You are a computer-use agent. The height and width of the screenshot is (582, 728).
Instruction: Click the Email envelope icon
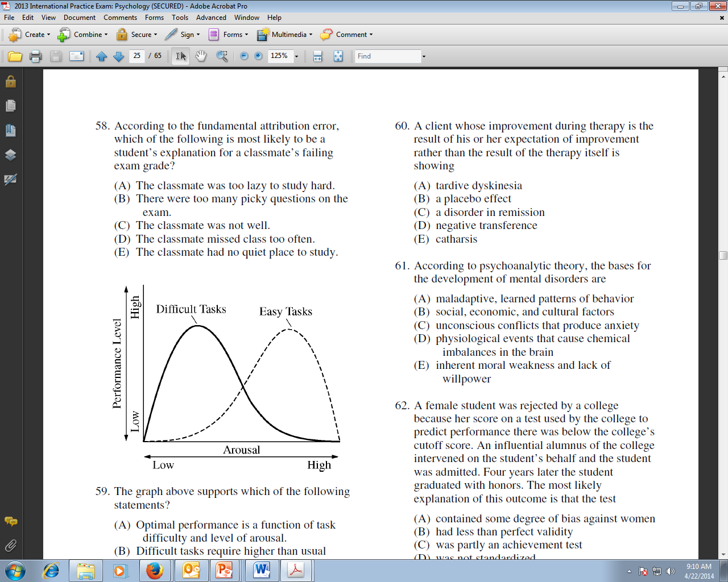pos(76,56)
